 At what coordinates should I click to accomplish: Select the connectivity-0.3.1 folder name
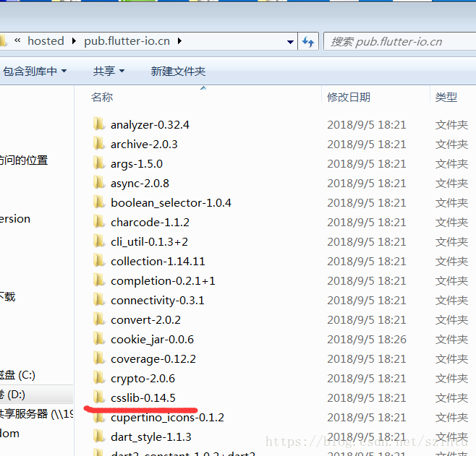coord(158,301)
